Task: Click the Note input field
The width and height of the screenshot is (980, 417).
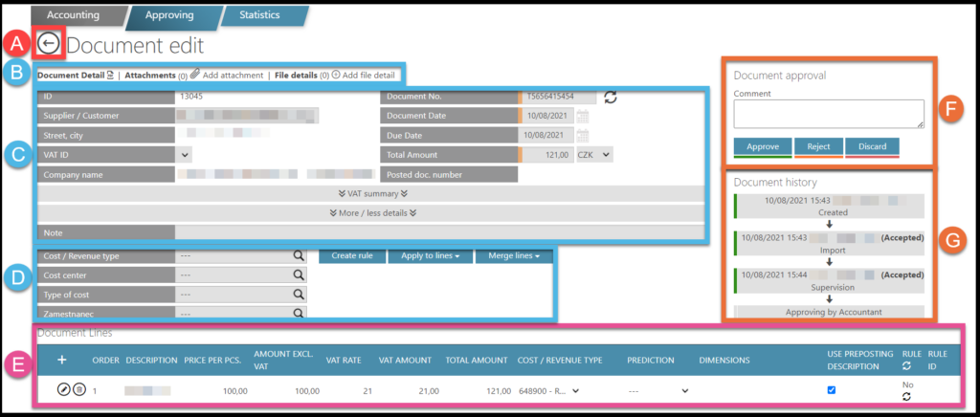Action: coord(440,232)
